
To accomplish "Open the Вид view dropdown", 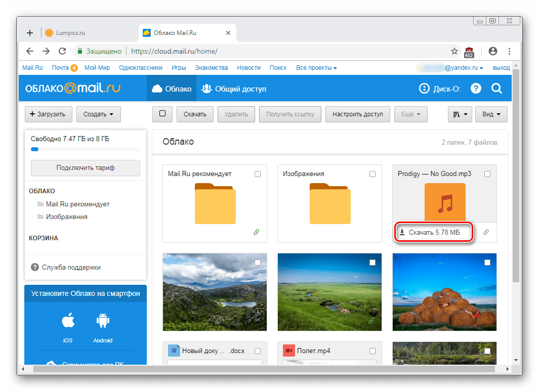I will coord(491,114).
